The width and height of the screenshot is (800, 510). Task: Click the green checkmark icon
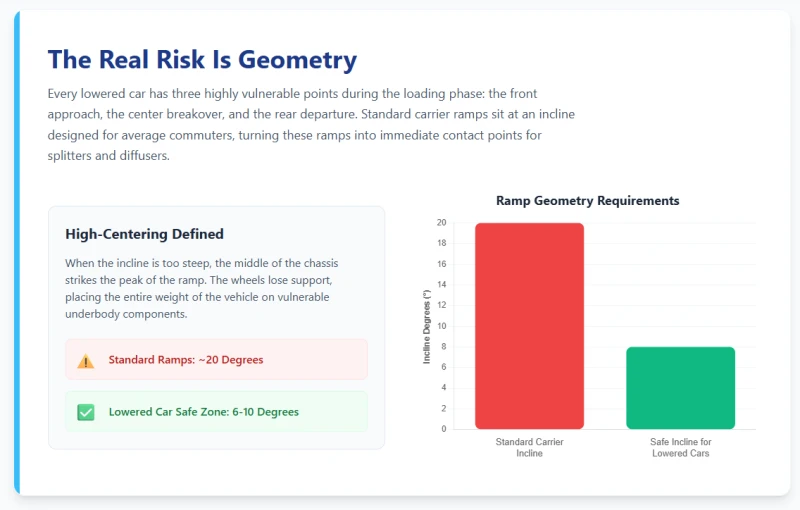86,412
